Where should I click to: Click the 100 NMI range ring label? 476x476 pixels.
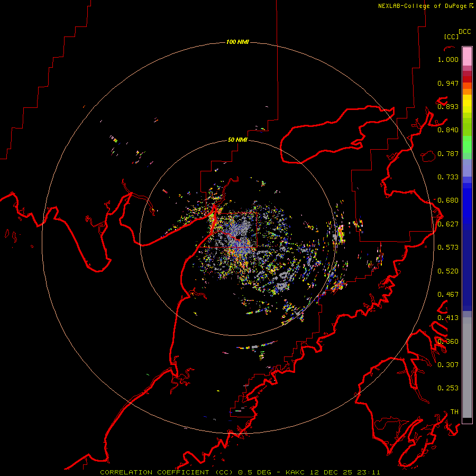pos(237,42)
